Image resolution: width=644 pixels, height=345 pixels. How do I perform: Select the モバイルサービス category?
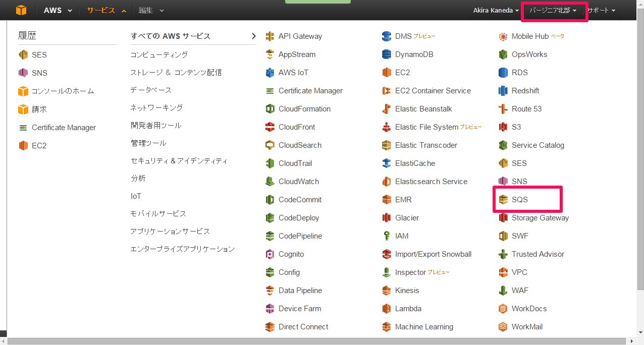click(x=158, y=213)
